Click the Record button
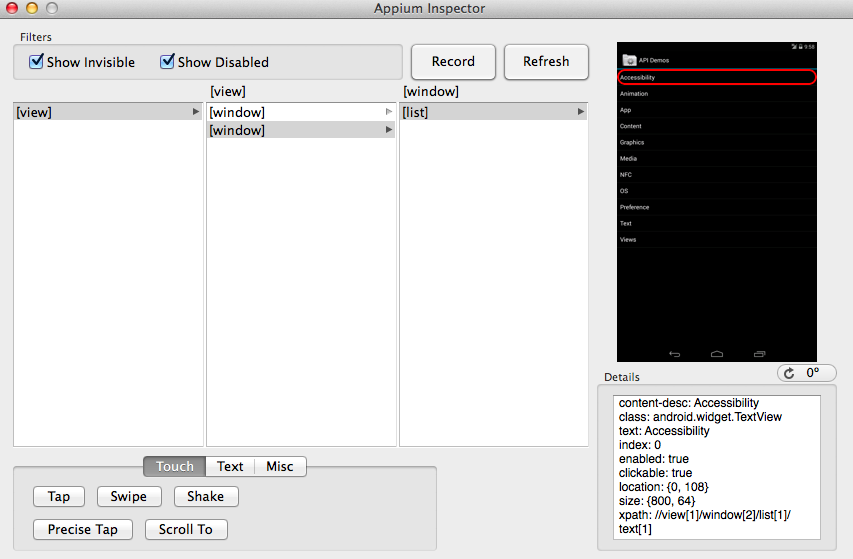This screenshot has width=853, height=559. 453,61
